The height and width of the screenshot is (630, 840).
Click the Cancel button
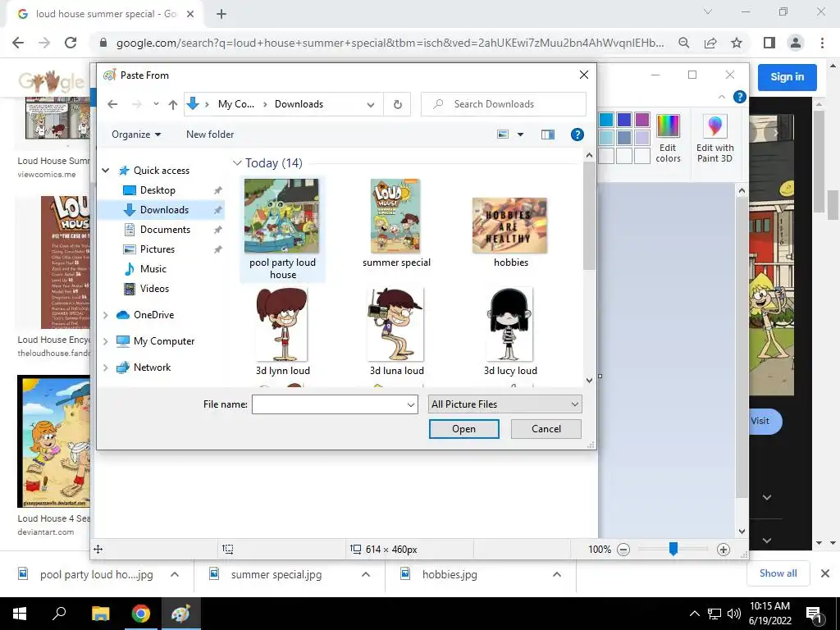click(x=546, y=429)
